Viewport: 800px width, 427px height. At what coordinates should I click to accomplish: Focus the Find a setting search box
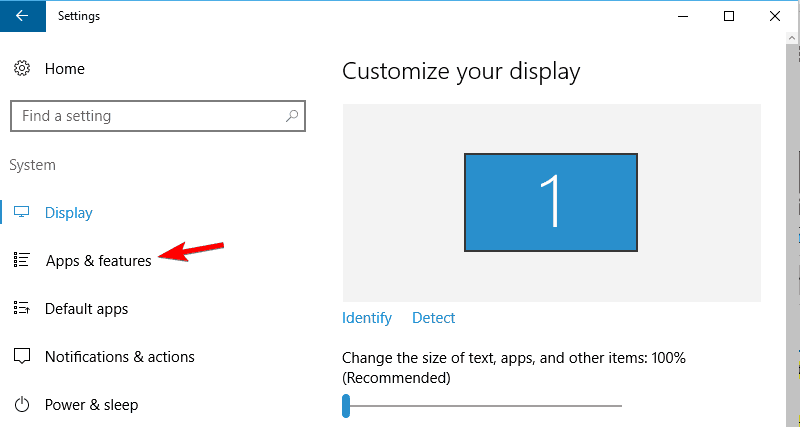pos(145,116)
